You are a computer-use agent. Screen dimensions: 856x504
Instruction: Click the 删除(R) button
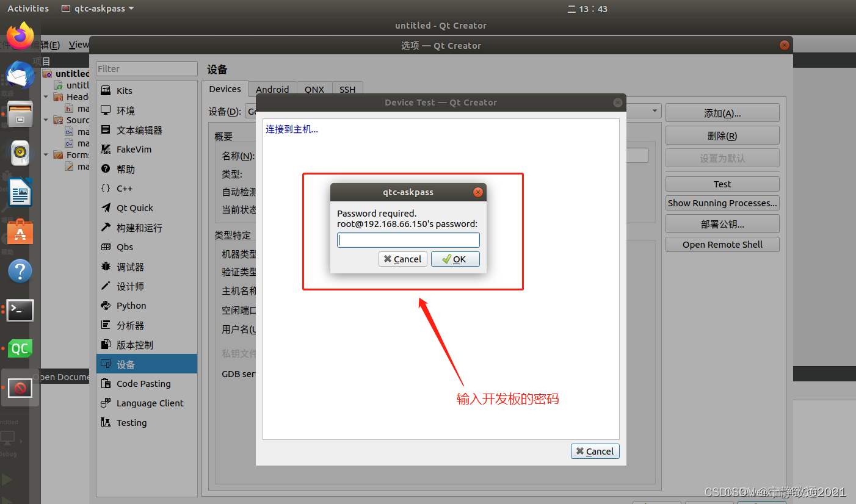722,136
